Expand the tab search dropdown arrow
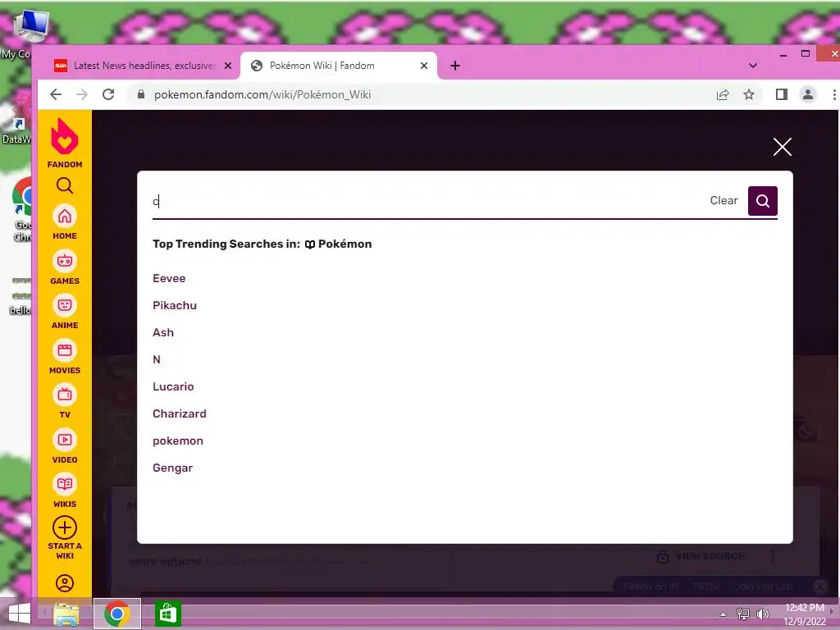840x630 pixels. [x=753, y=66]
